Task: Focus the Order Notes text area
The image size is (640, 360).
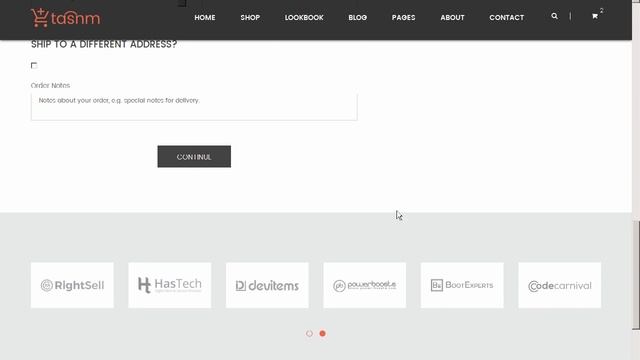Action: pos(194,107)
